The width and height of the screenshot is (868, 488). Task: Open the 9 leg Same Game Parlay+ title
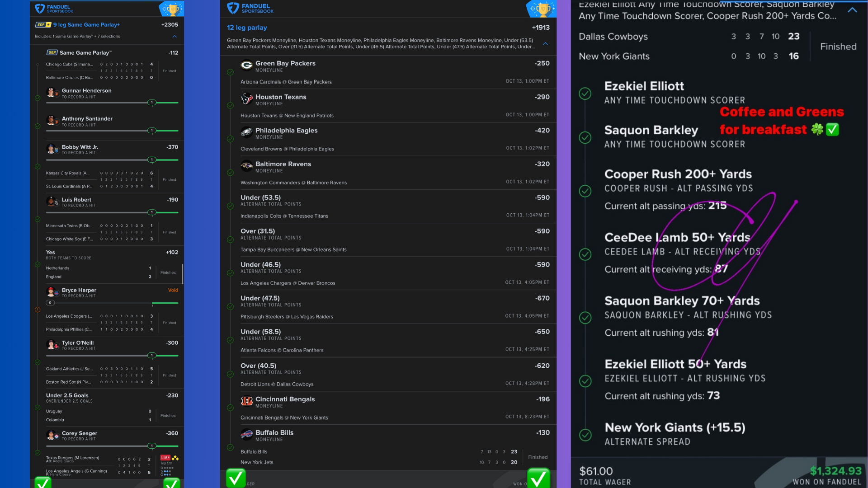point(86,25)
